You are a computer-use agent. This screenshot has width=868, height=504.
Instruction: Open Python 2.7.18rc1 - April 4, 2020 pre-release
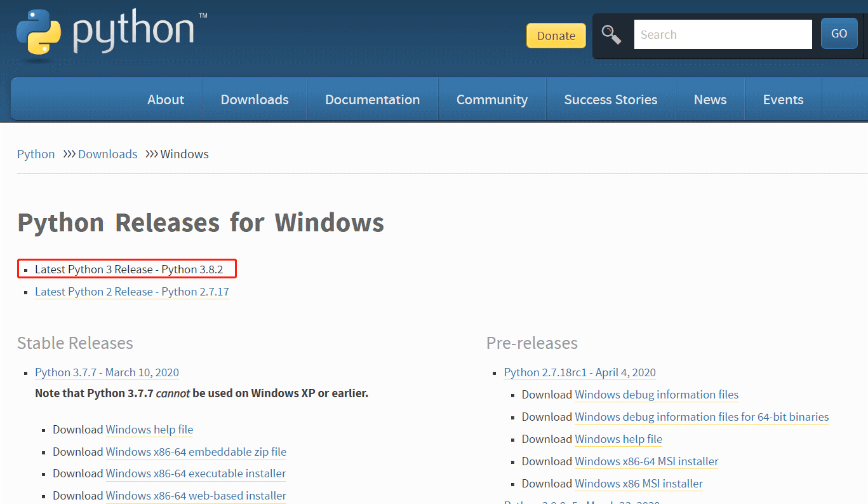(x=580, y=372)
